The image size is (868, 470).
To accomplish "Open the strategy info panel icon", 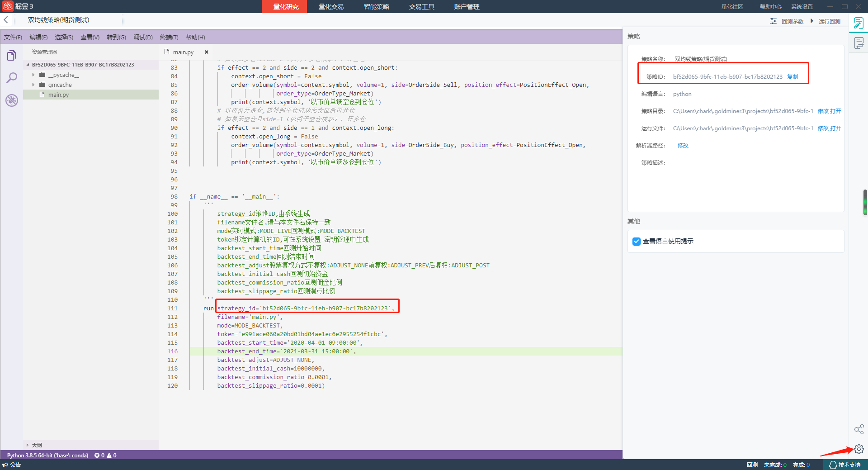I will (859, 23).
